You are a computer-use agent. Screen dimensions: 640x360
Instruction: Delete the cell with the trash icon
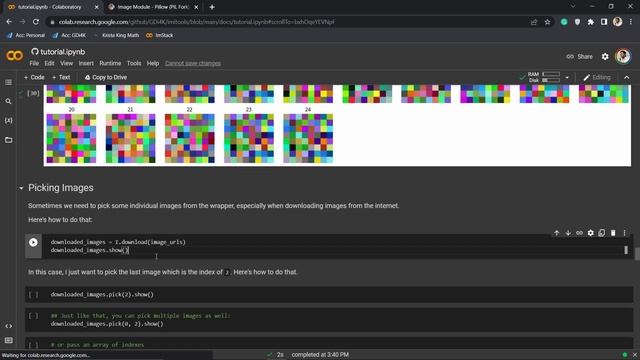[x=613, y=233]
